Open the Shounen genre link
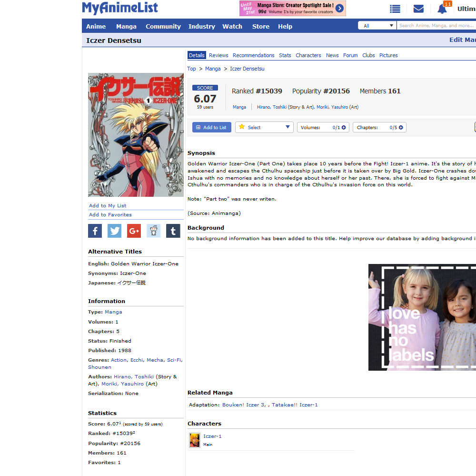The width and height of the screenshot is (476, 476). coord(99,367)
